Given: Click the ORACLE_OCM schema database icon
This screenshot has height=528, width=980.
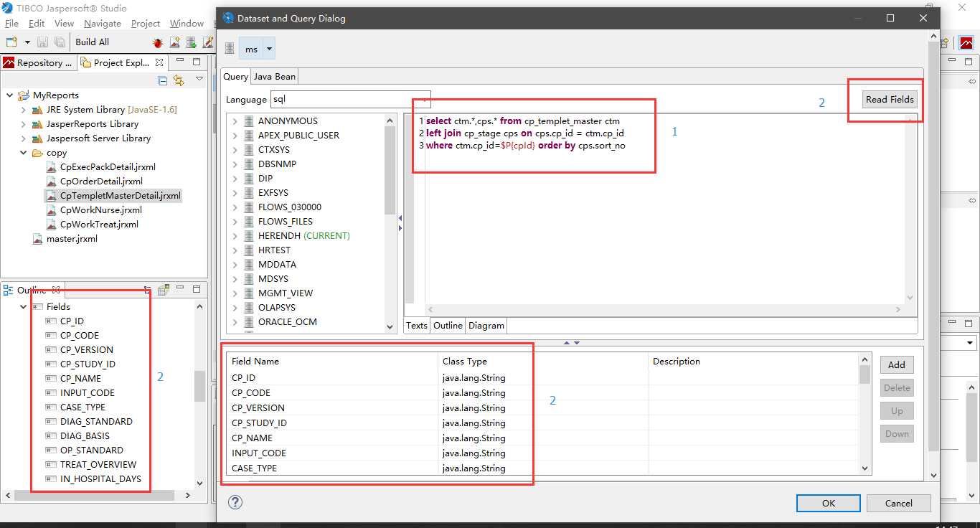Looking at the screenshot, I should coord(249,322).
